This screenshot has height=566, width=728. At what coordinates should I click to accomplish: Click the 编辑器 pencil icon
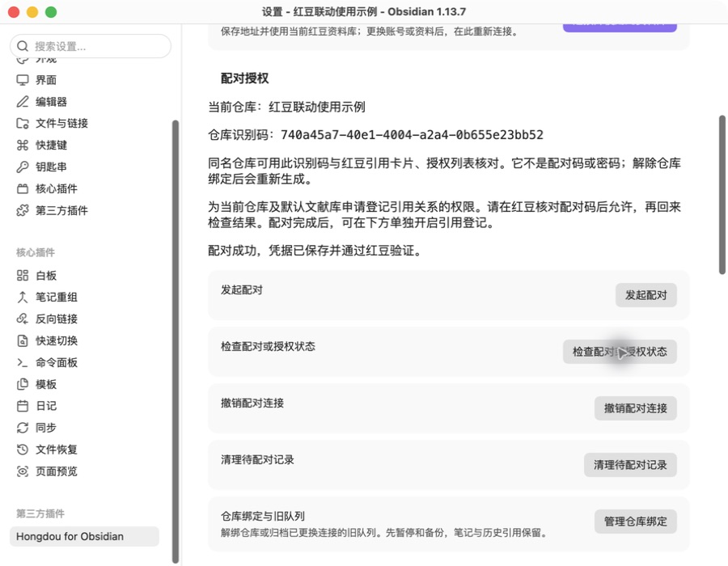click(x=23, y=102)
